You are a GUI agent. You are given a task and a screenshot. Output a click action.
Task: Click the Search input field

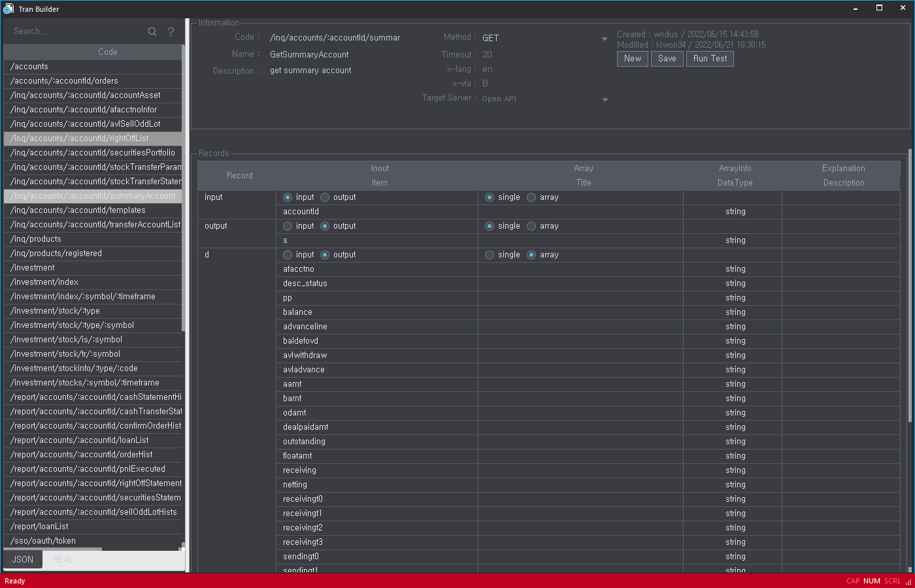click(75, 31)
